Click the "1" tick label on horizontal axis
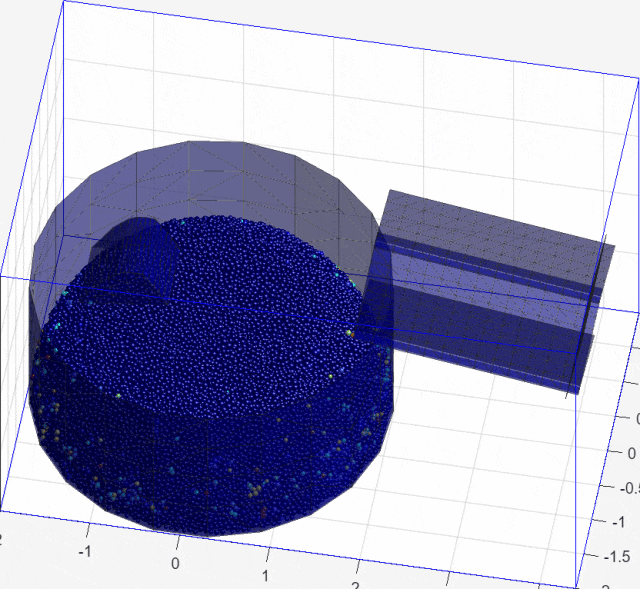The height and width of the screenshot is (589, 640). click(x=265, y=576)
